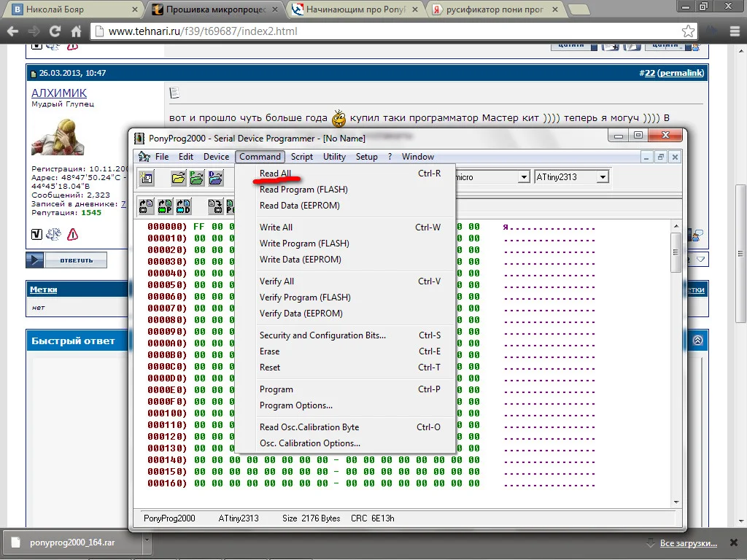
Task: Collapse the Быстрый ответ panel with its arrow icon
Action: [x=697, y=341]
